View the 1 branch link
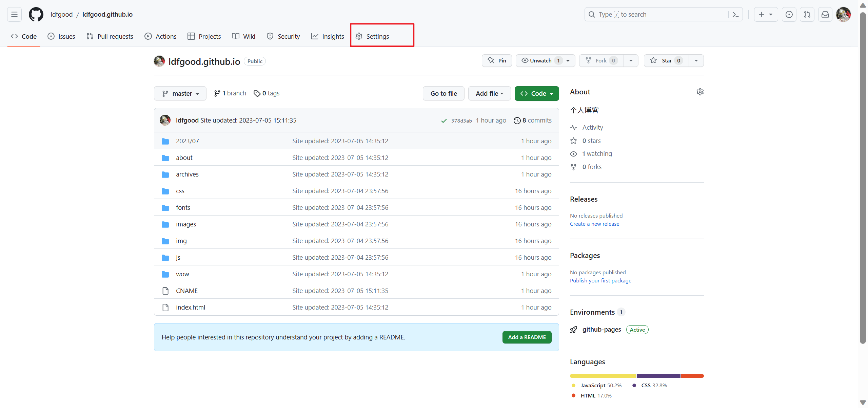This screenshot has height=408, width=868. click(230, 93)
